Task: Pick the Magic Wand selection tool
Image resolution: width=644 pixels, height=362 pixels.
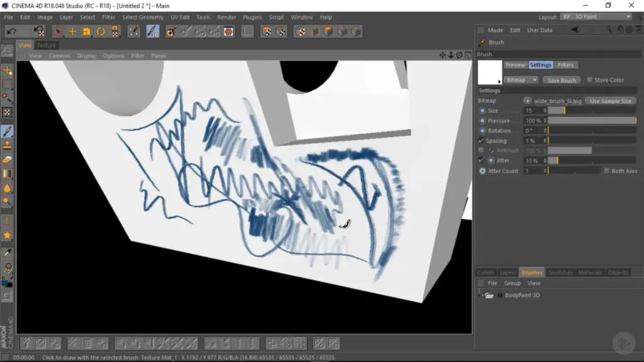Action: pyautogui.click(x=8, y=98)
